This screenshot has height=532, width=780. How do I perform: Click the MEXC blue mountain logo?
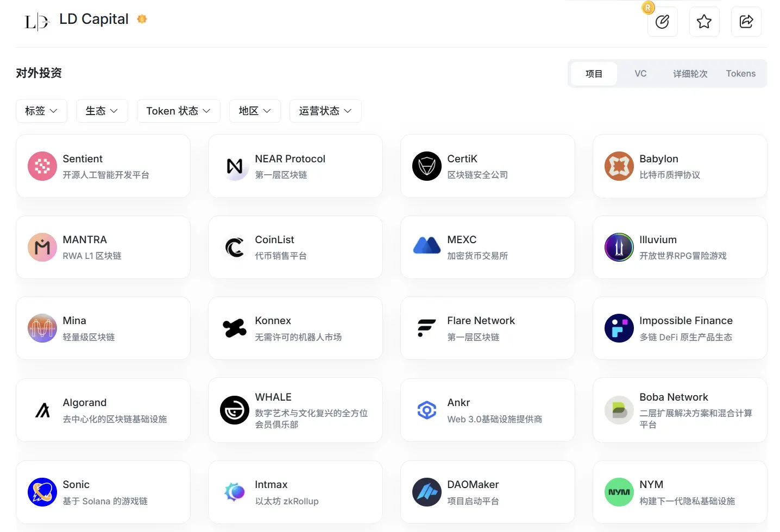427,247
